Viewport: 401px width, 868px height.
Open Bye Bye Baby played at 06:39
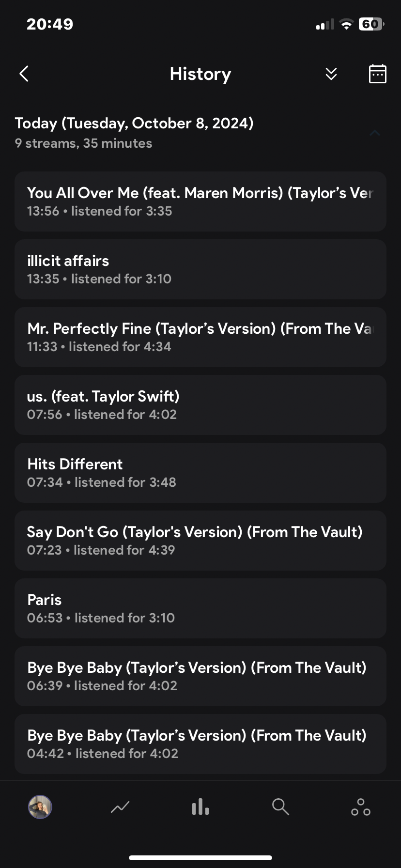(x=200, y=676)
